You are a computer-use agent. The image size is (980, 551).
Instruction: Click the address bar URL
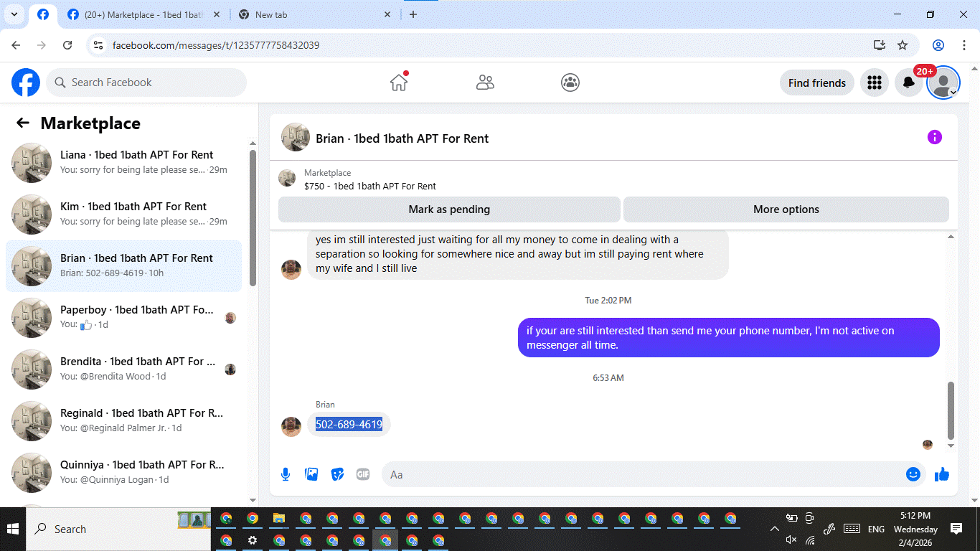(x=216, y=45)
